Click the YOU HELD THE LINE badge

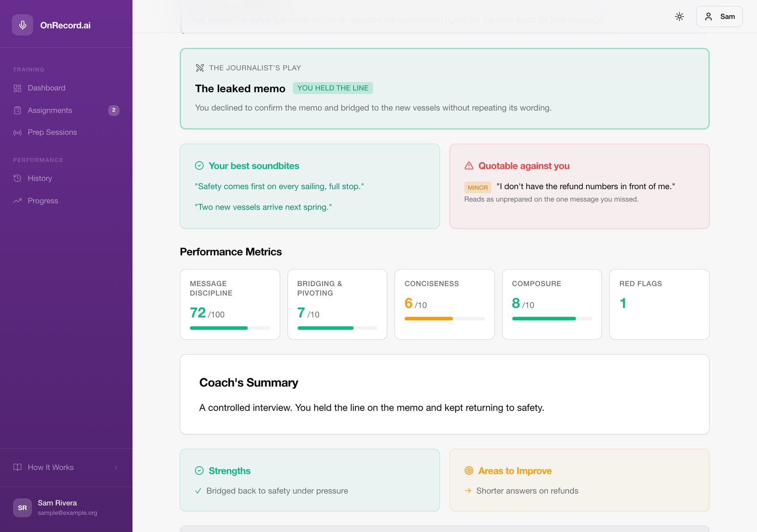click(x=333, y=88)
